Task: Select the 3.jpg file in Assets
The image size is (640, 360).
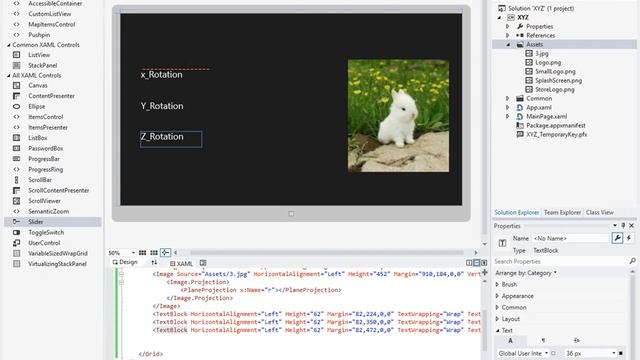Action: click(542, 53)
